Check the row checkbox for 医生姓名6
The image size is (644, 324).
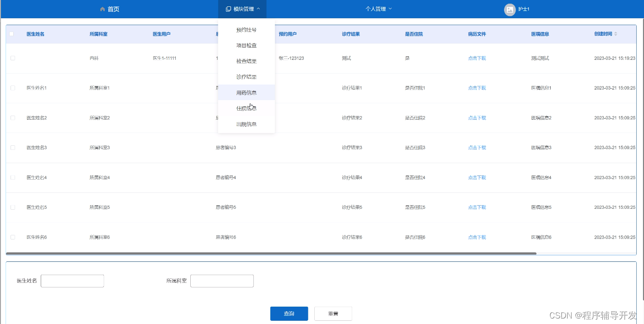coord(13,237)
